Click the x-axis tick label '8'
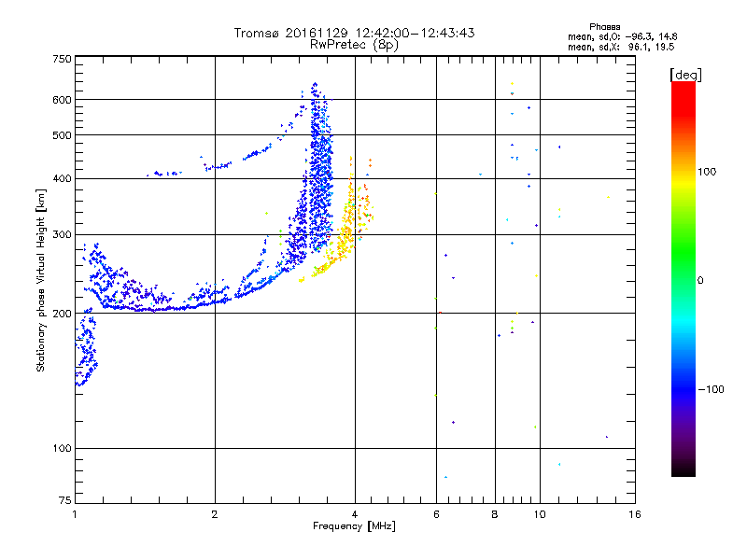The image size is (747, 560). pos(495,514)
